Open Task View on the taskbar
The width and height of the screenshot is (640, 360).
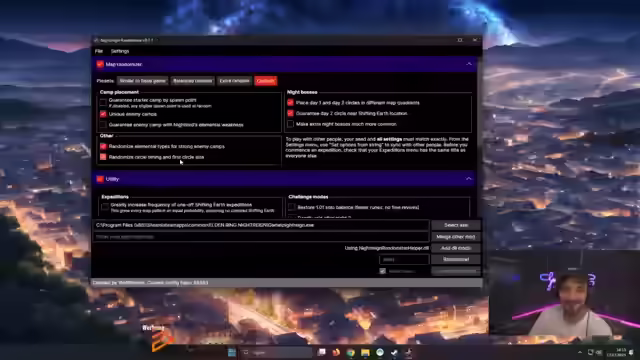pyautogui.click(x=322, y=352)
